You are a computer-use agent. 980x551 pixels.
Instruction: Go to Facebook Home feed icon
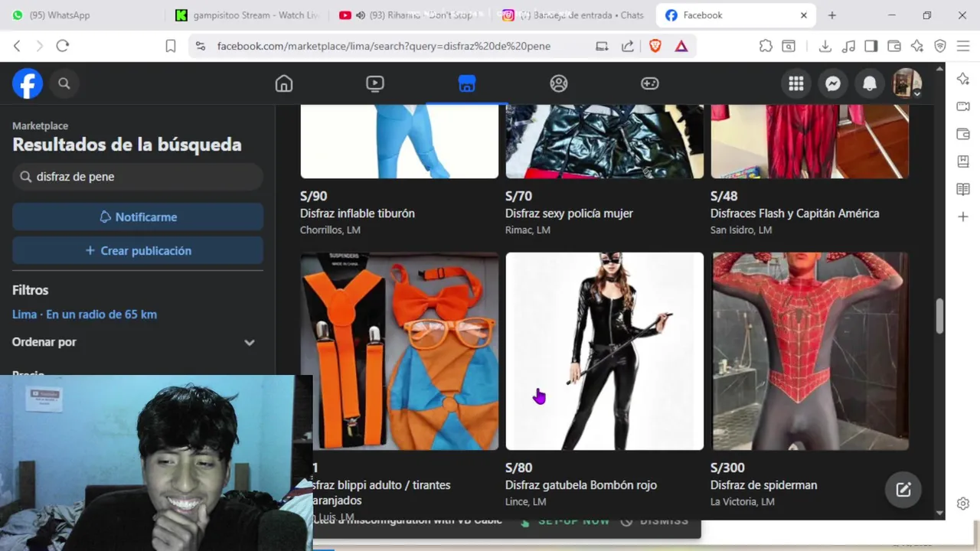pyautogui.click(x=284, y=83)
